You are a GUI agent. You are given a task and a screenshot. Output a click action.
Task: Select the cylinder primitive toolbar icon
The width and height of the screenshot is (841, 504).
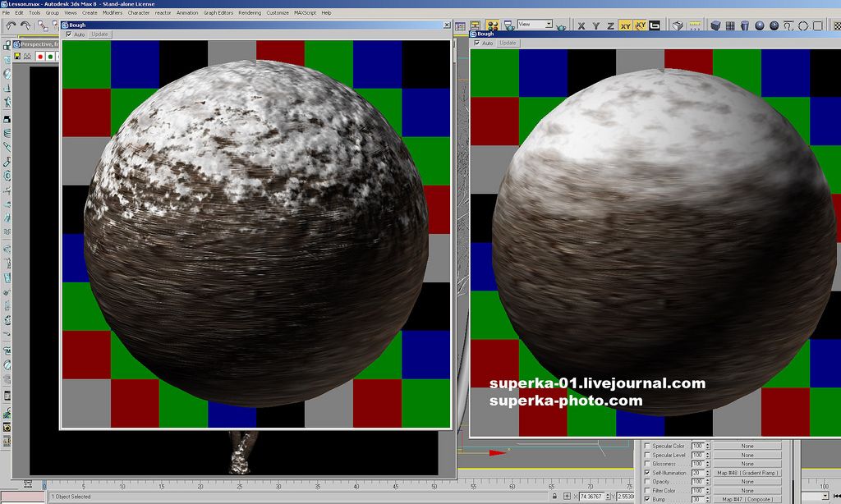point(744,25)
